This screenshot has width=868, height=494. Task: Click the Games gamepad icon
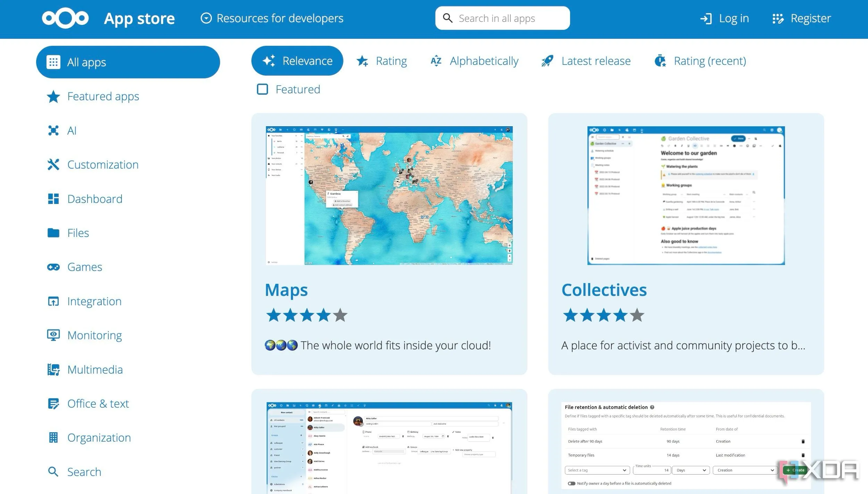(x=54, y=267)
